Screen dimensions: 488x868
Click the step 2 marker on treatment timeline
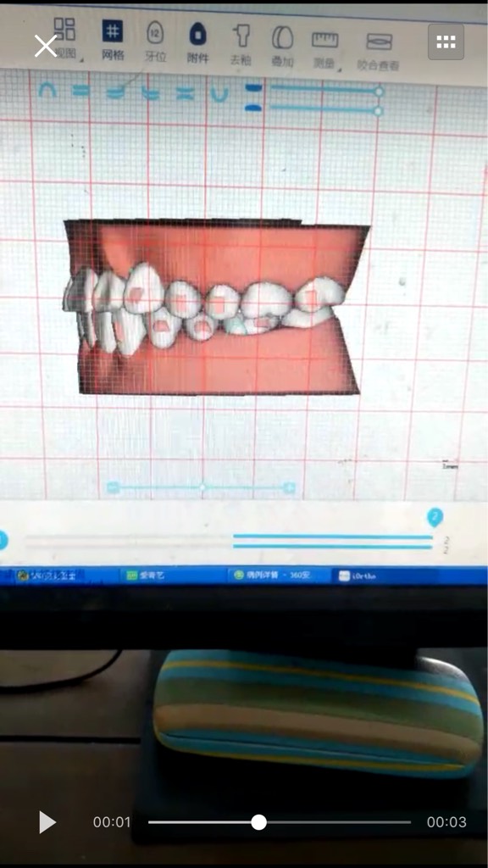pyautogui.click(x=435, y=518)
